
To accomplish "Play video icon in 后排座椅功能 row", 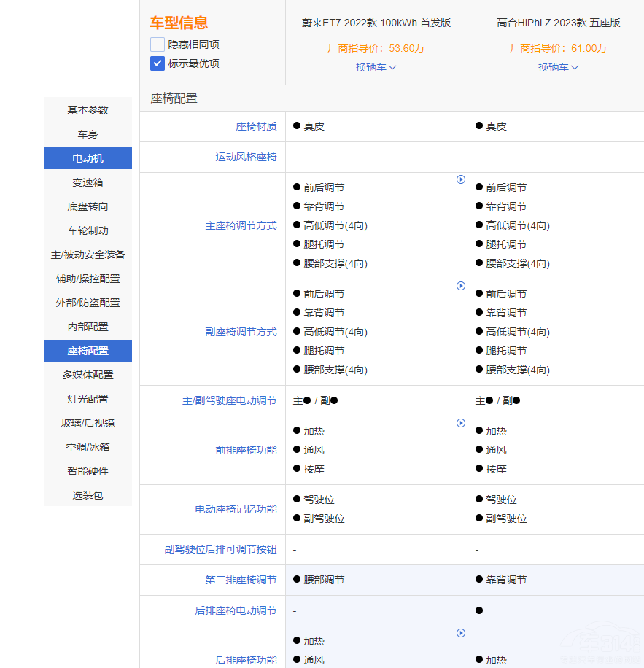I will pos(461,633).
